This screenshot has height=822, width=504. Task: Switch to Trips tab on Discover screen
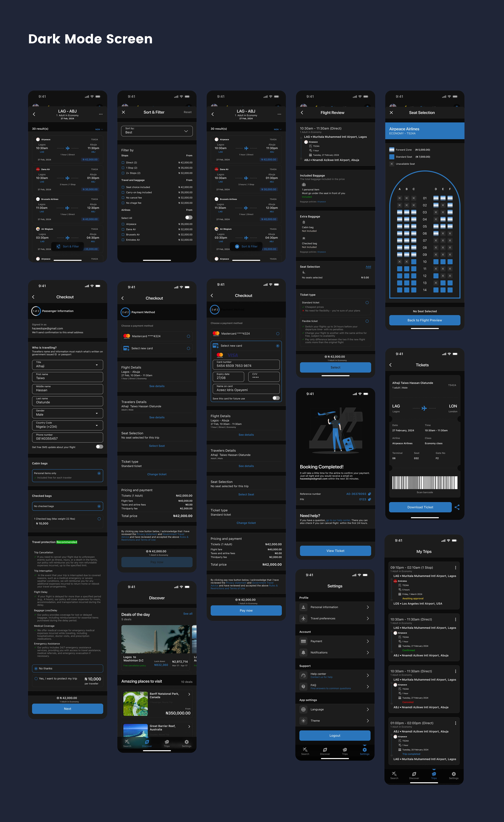(x=167, y=744)
